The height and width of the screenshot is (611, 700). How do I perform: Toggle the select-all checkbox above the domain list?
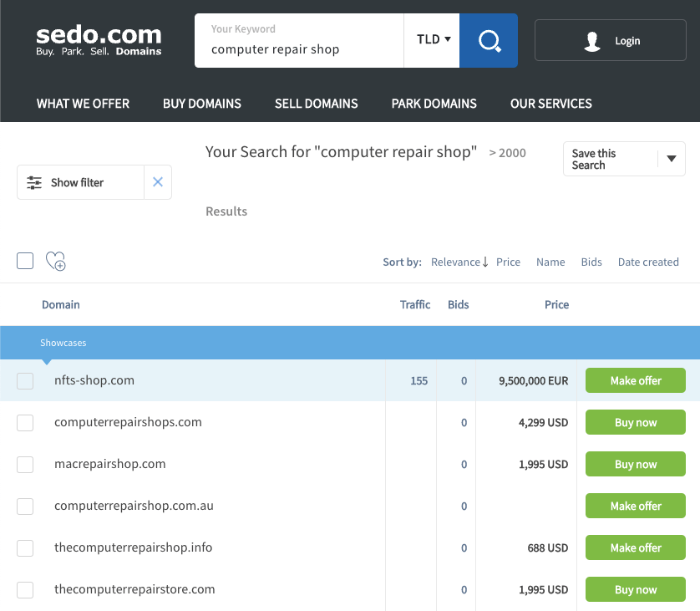click(x=25, y=261)
